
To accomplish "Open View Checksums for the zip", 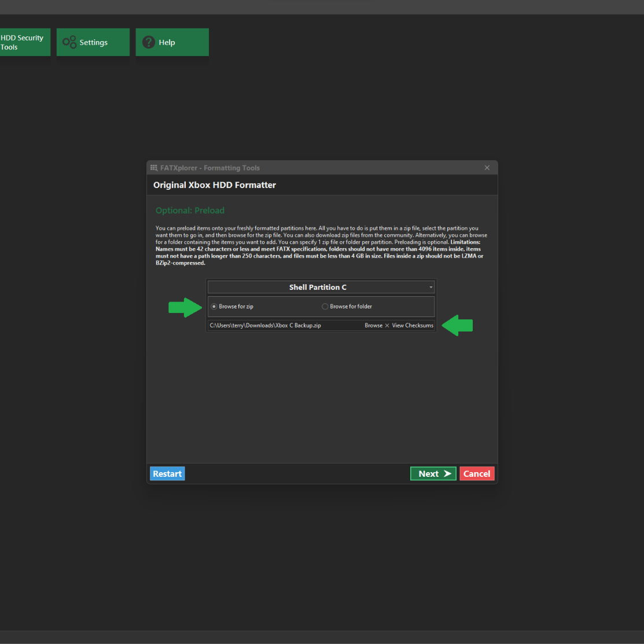I will coord(413,325).
